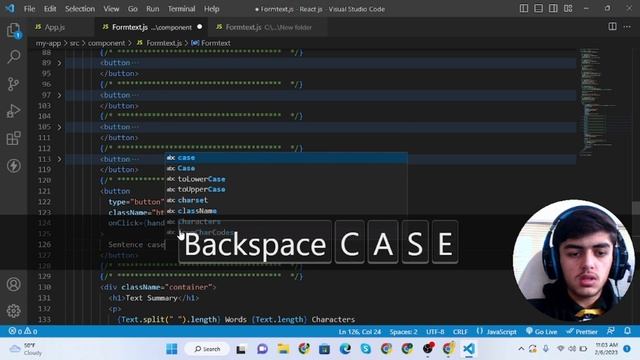Expand folded button at line 105
The height and width of the screenshot is (360, 640).
tap(59, 127)
